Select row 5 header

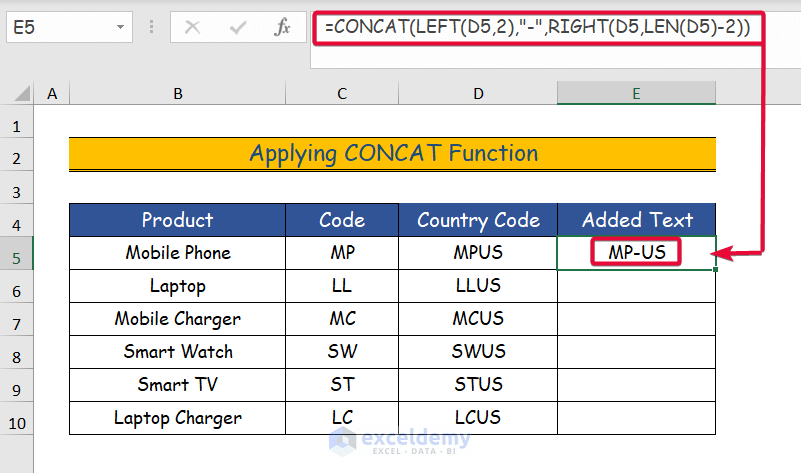(16, 253)
